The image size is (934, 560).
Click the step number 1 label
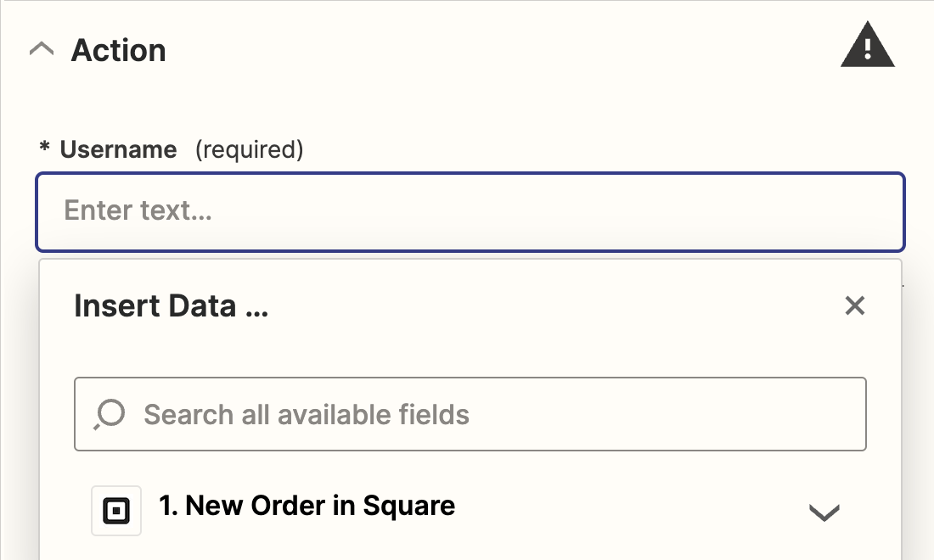click(169, 505)
